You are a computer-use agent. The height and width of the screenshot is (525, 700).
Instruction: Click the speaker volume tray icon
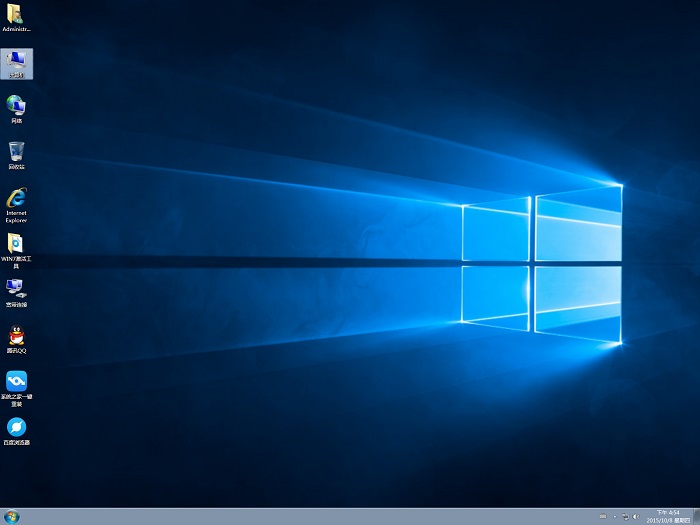(x=637, y=517)
